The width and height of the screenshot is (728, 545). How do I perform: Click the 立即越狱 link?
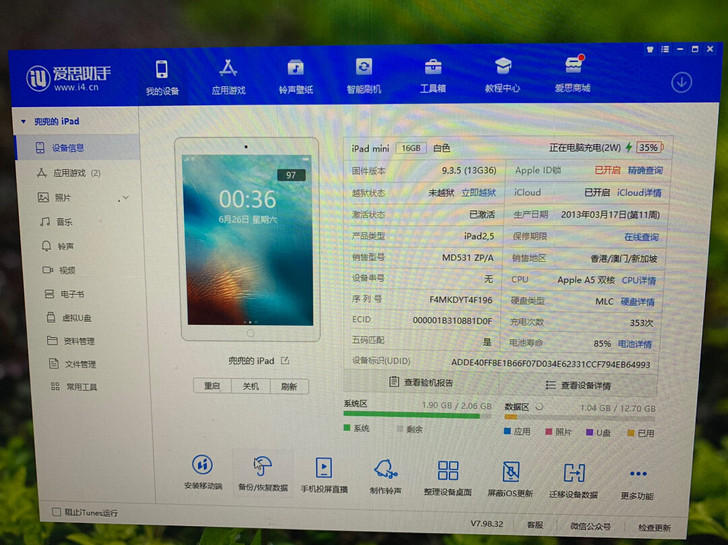(x=478, y=193)
